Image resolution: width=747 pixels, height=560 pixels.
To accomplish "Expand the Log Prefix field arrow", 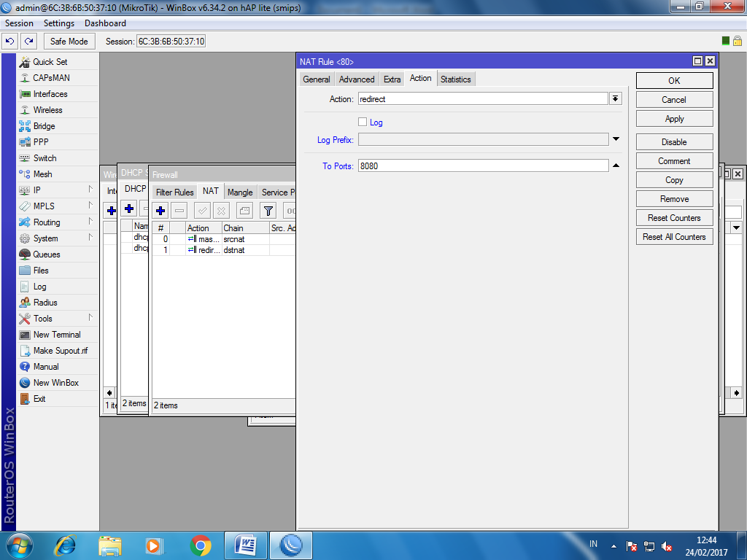I will pyautogui.click(x=616, y=139).
